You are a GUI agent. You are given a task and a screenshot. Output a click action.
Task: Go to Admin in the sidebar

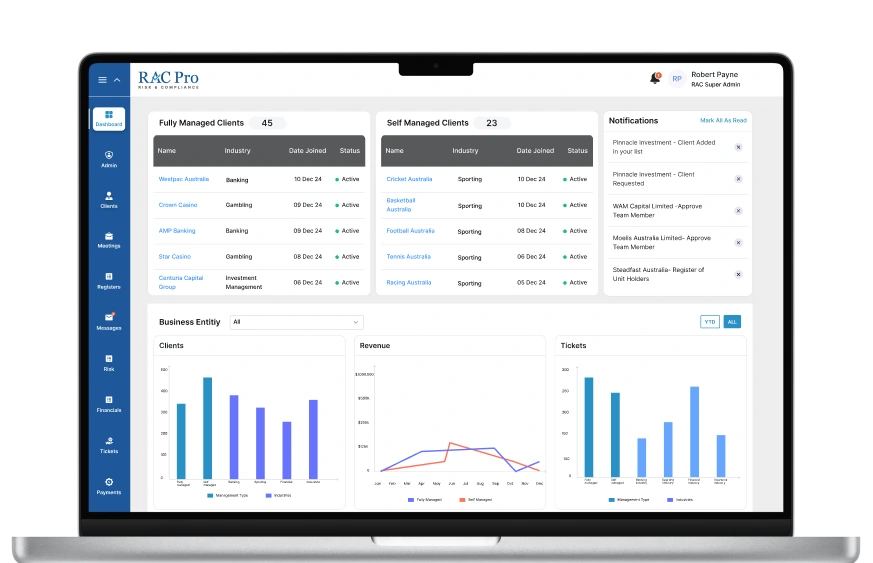pyautogui.click(x=109, y=159)
